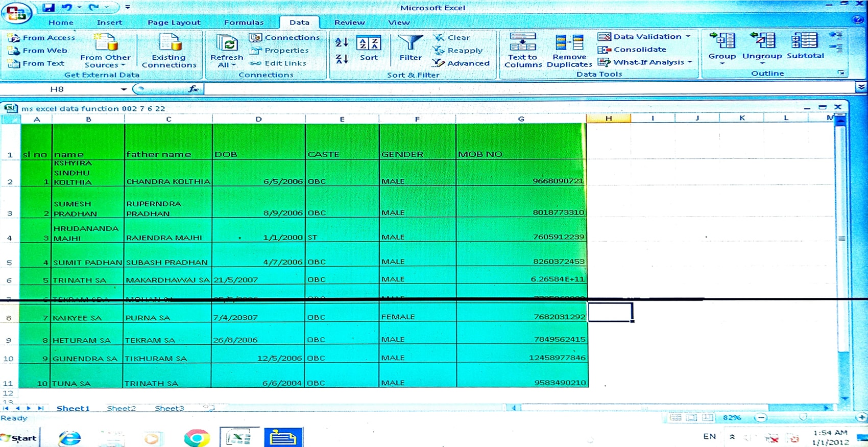
Task: Click the Sort A to Z ascending icon
Action: pyautogui.click(x=342, y=42)
